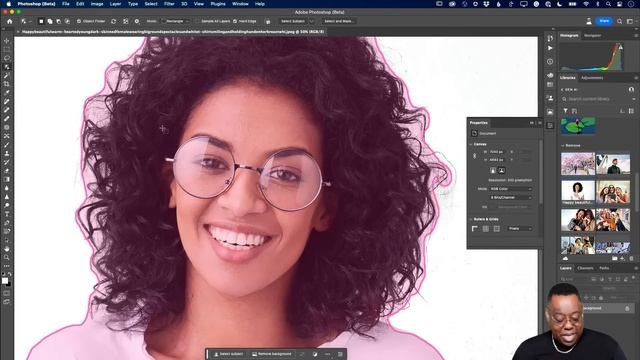The image size is (640, 360).
Task: Activate the New selection mode
Action: pos(41,21)
